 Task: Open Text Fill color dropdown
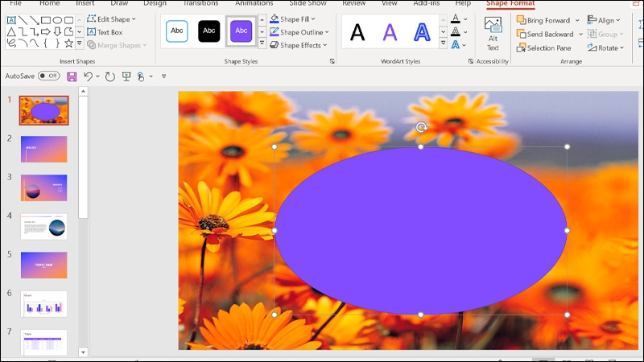point(465,19)
